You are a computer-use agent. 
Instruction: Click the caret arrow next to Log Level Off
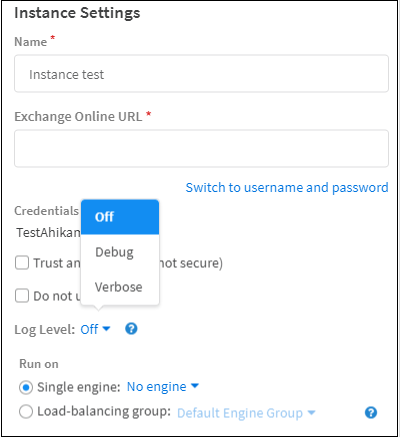pyautogui.click(x=106, y=329)
